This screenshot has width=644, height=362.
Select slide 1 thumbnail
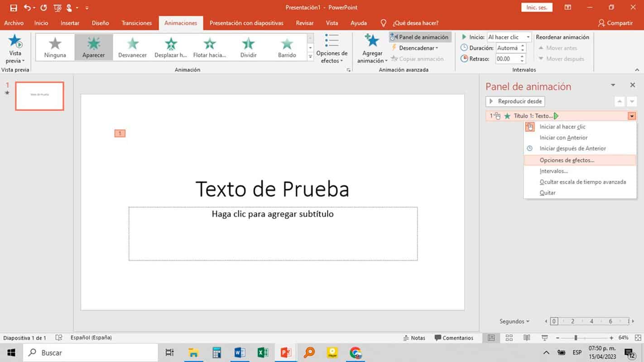(x=39, y=96)
